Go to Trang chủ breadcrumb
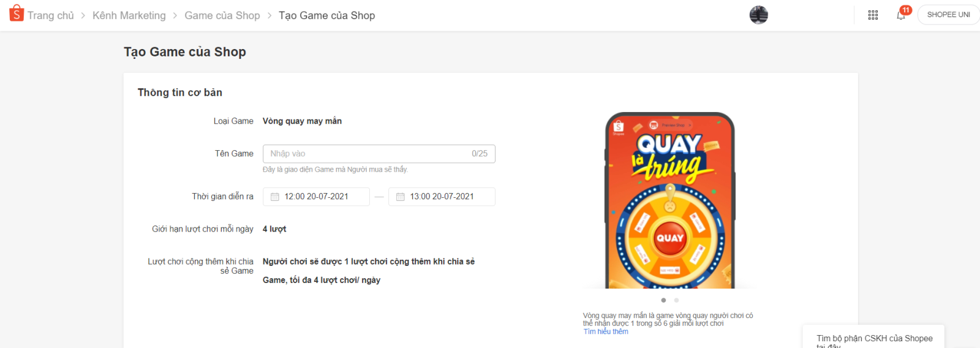Image resolution: width=980 pixels, height=348 pixels. (50, 15)
